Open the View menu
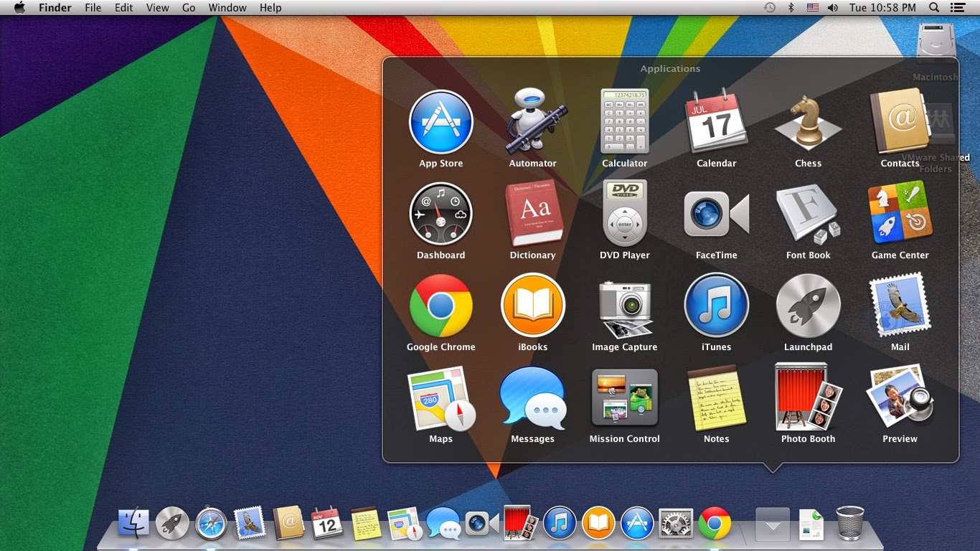 click(x=158, y=8)
